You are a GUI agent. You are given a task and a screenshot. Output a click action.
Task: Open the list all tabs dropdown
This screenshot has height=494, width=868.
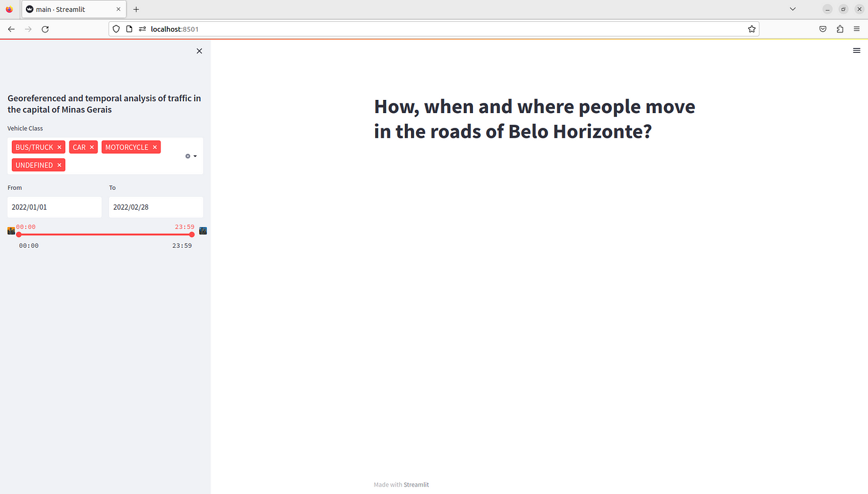coord(792,9)
